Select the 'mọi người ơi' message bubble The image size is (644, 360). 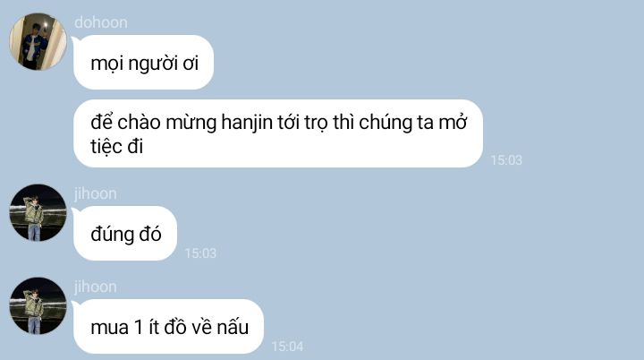pos(143,62)
